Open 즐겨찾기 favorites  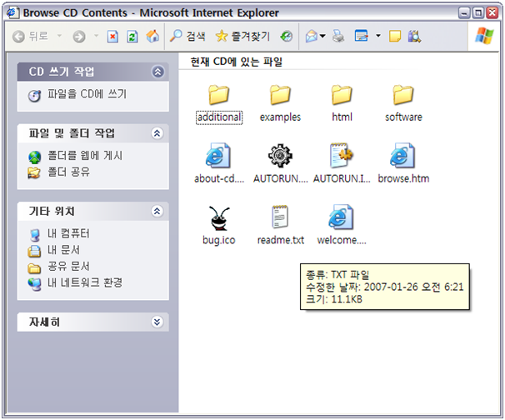(x=242, y=37)
